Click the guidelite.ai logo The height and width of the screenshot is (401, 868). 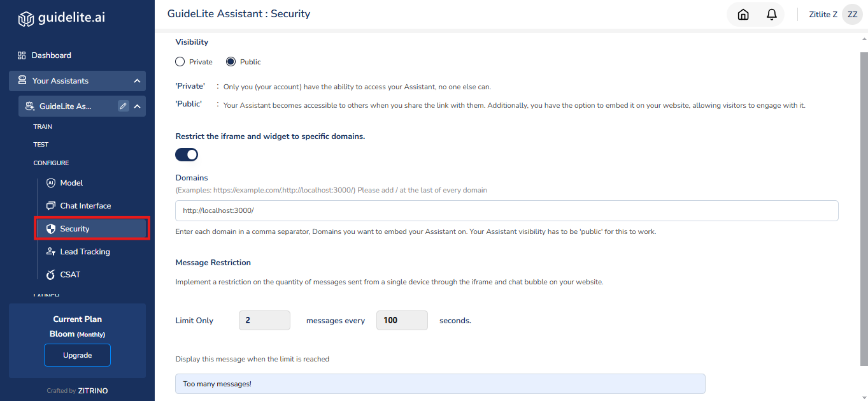61,18
